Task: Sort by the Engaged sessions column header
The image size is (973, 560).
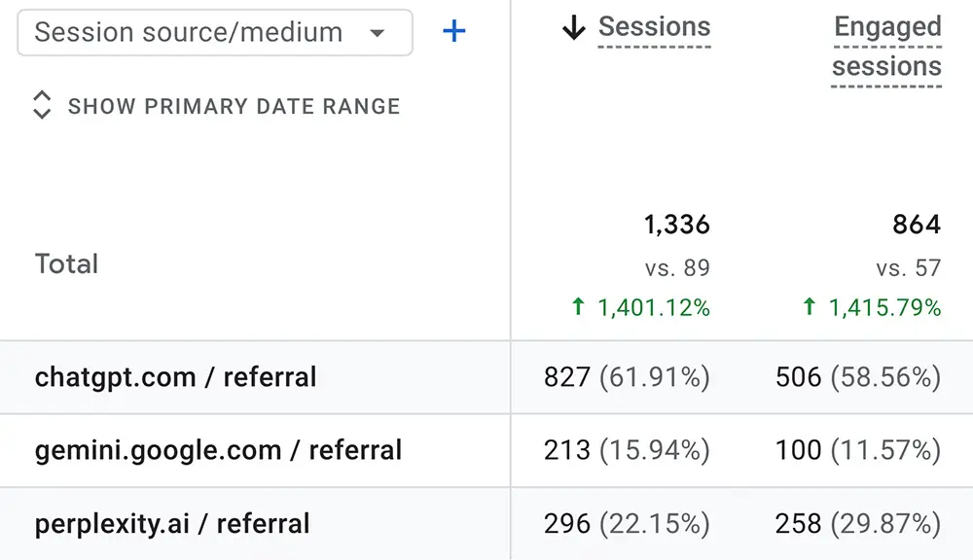Action: (x=886, y=47)
